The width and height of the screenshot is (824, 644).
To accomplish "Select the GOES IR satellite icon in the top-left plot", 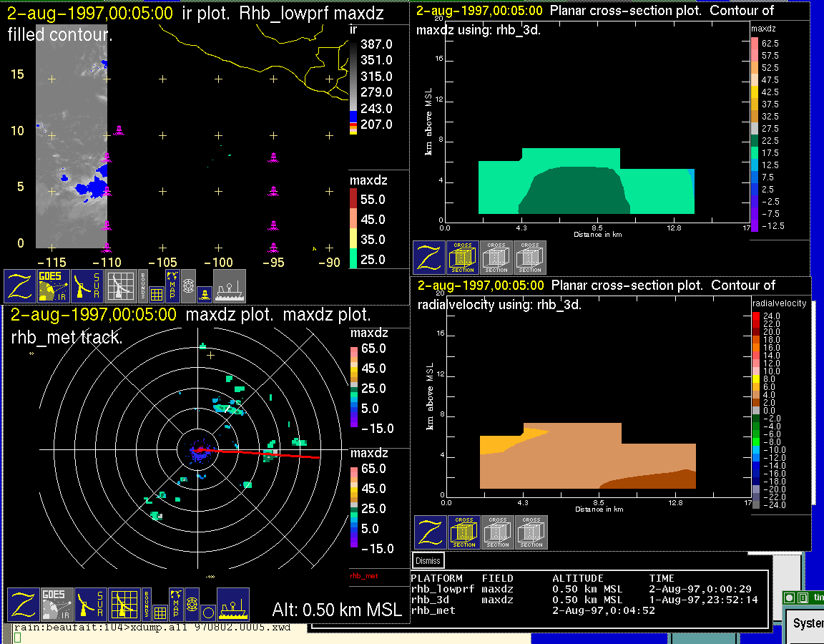I will pyautogui.click(x=54, y=286).
